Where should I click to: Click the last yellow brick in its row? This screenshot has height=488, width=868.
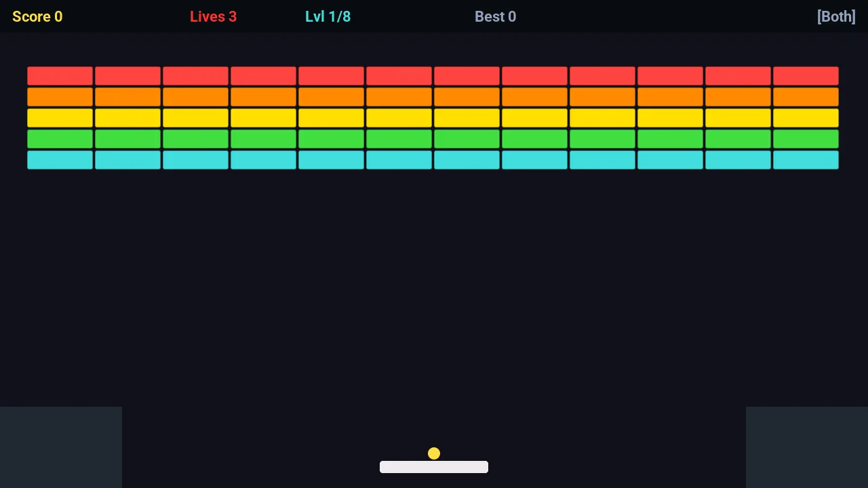806,118
